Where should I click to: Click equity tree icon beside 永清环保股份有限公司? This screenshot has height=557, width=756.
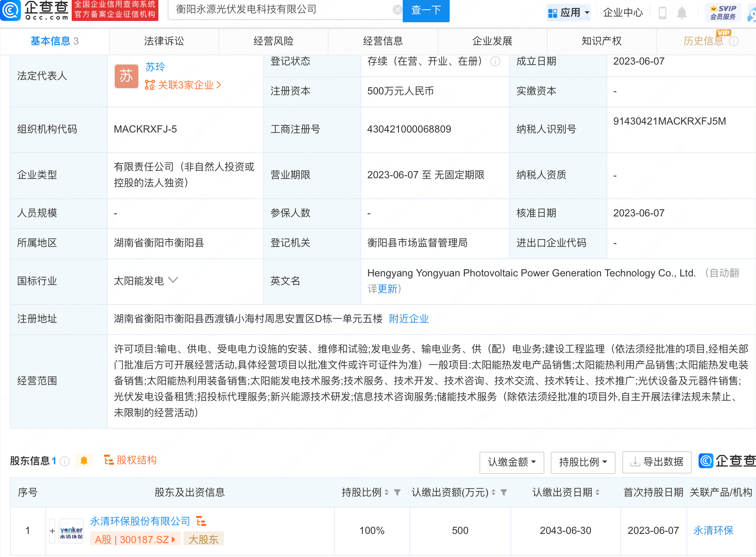pos(201,521)
